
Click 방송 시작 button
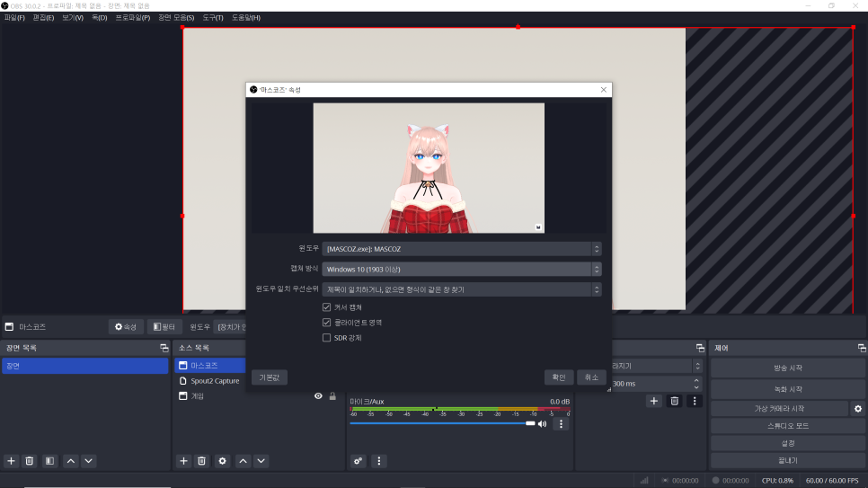(788, 368)
